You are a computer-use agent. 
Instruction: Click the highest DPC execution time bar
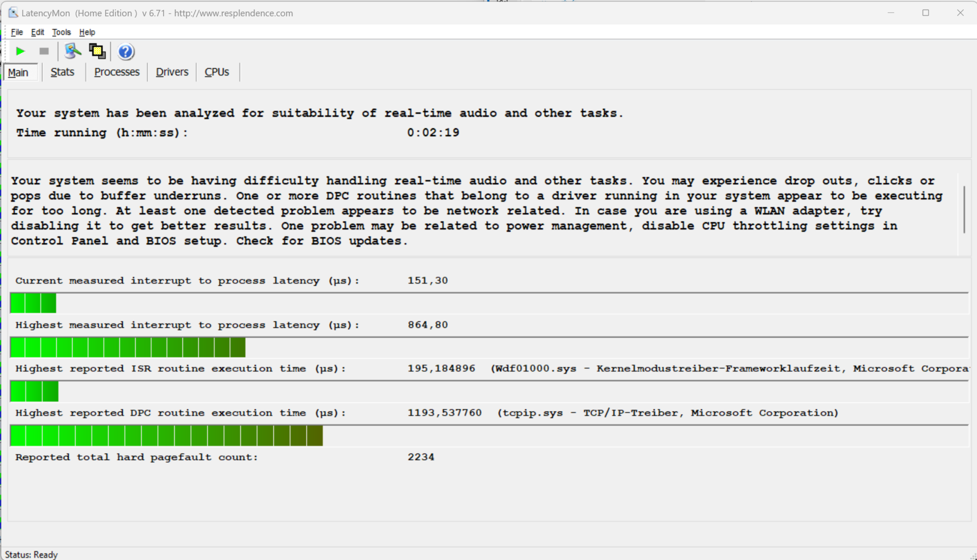pyautogui.click(x=166, y=436)
